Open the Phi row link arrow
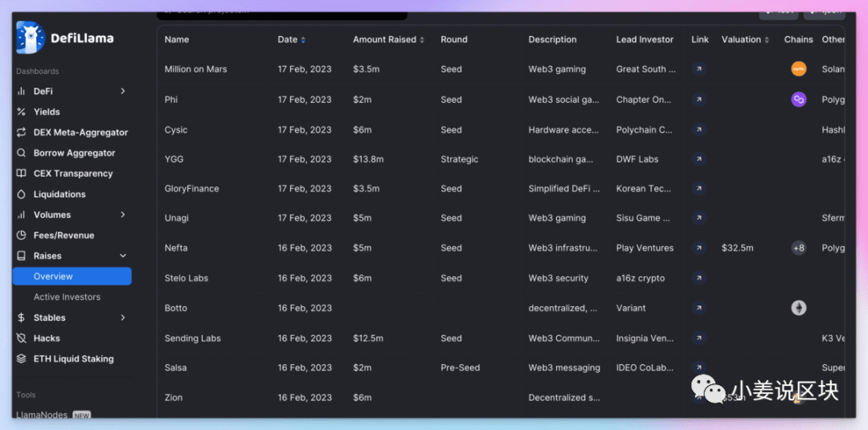Image resolution: width=868 pixels, height=430 pixels. point(699,100)
